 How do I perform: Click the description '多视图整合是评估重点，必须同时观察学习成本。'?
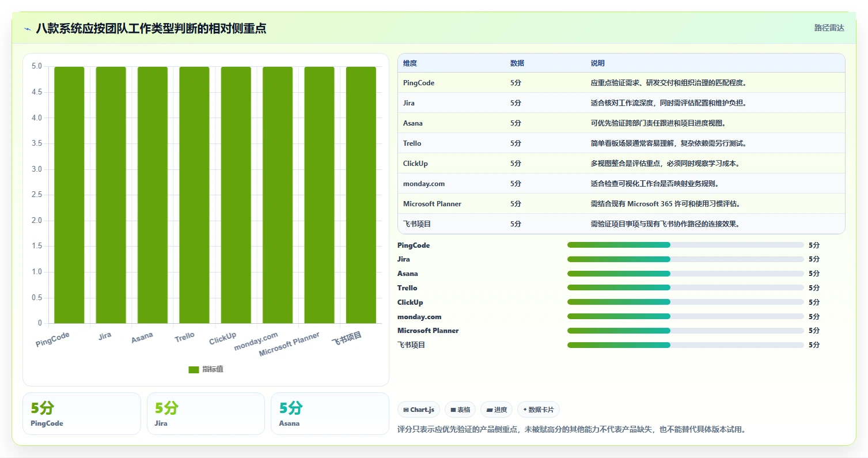point(665,164)
